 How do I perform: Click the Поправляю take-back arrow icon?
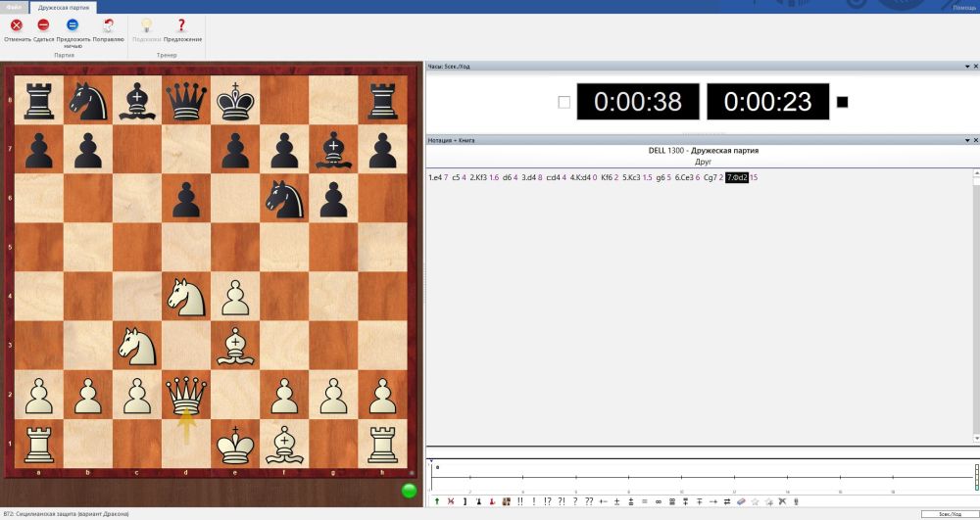tap(108, 24)
